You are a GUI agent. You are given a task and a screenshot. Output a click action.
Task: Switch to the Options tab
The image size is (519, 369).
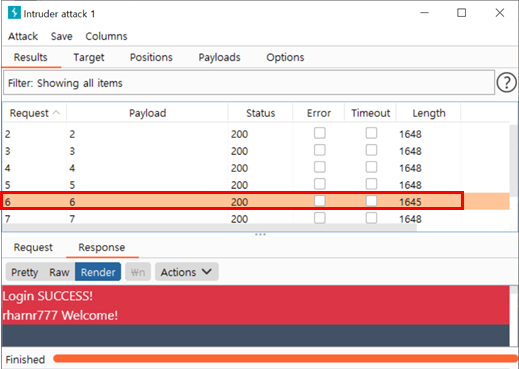pyautogui.click(x=285, y=57)
